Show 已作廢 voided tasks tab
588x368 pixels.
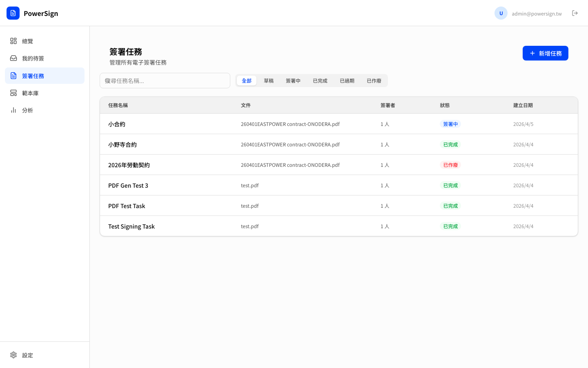[374, 81]
